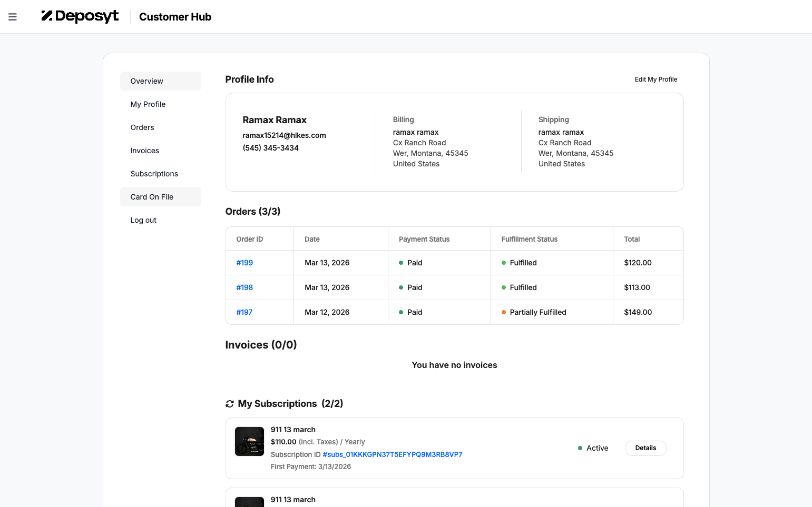Click the Billing address heading

coord(404,120)
